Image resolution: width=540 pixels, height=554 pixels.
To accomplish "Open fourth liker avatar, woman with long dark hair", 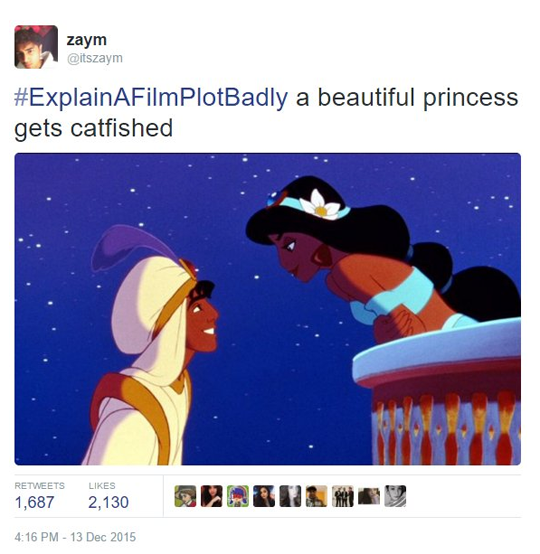I will point(264,496).
